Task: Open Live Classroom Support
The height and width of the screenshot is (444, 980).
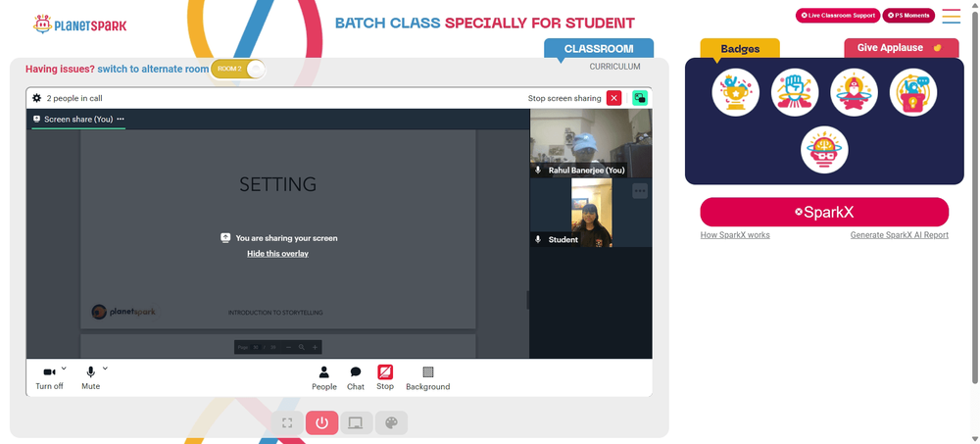Action: click(x=838, y=16)
